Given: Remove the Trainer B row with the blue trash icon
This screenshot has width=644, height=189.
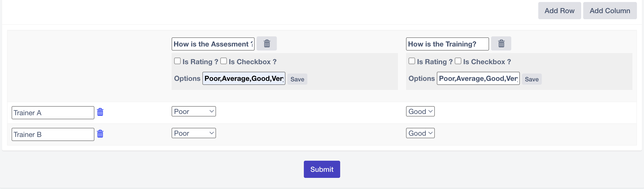Looking at the screenshot, I should pyautogui.click(x=100, y=134).
